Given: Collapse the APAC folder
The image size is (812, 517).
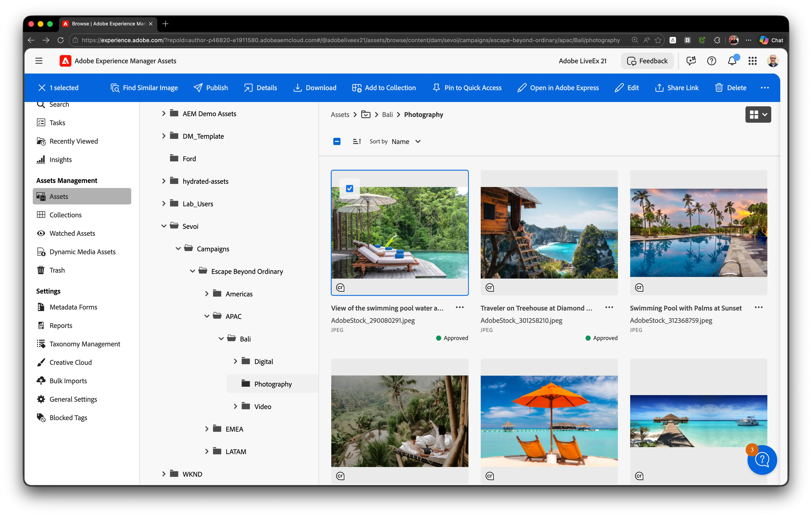Looking at the screenshot, I should (x=207, y=316).
